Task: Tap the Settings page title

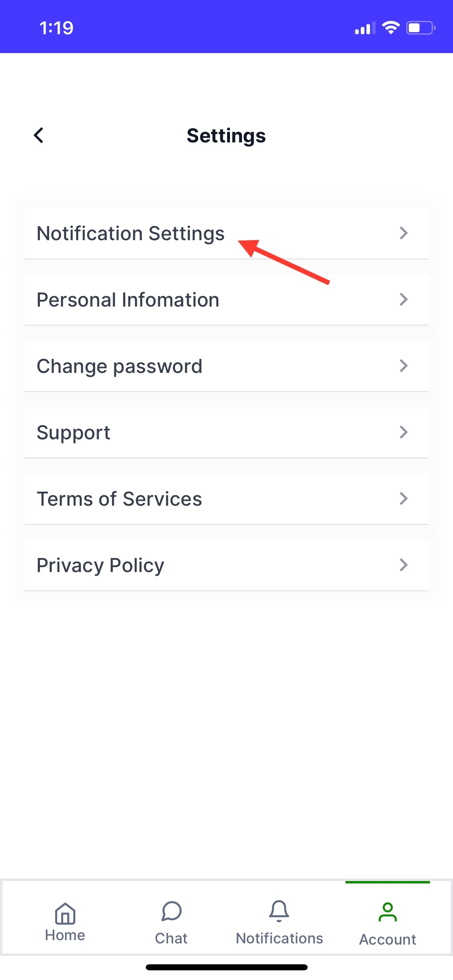Action: tap(226, 136)
